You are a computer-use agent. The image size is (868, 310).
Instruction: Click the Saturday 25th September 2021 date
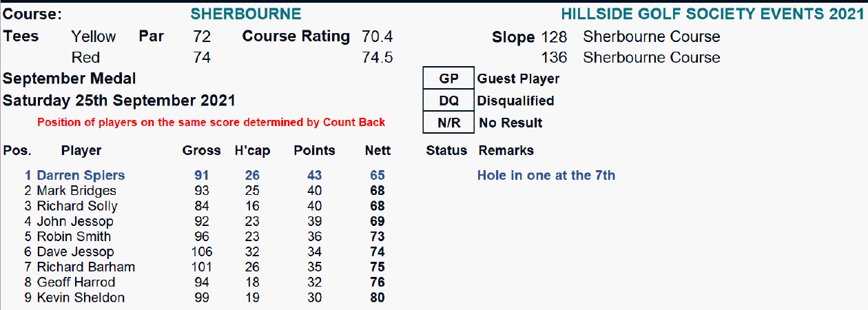pos(119,101)
